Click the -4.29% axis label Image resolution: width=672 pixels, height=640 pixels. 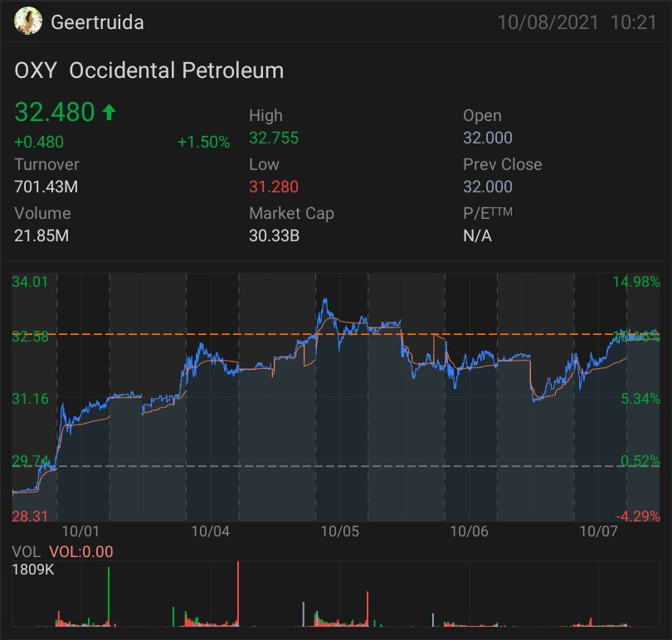coord(638,516)
